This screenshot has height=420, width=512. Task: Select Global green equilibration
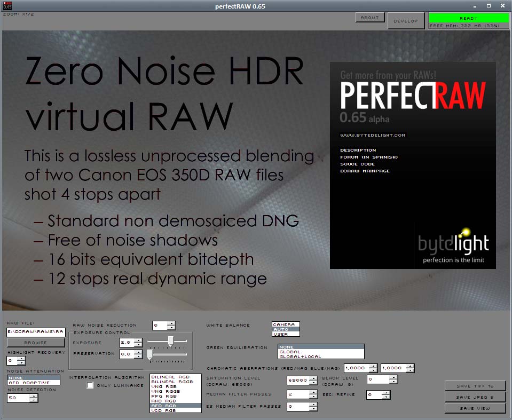321,352
